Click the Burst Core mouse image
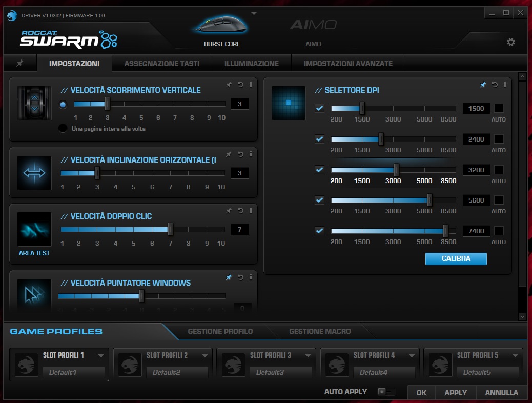This screenshot has height=403, width=532. click(x=221, y=25)
